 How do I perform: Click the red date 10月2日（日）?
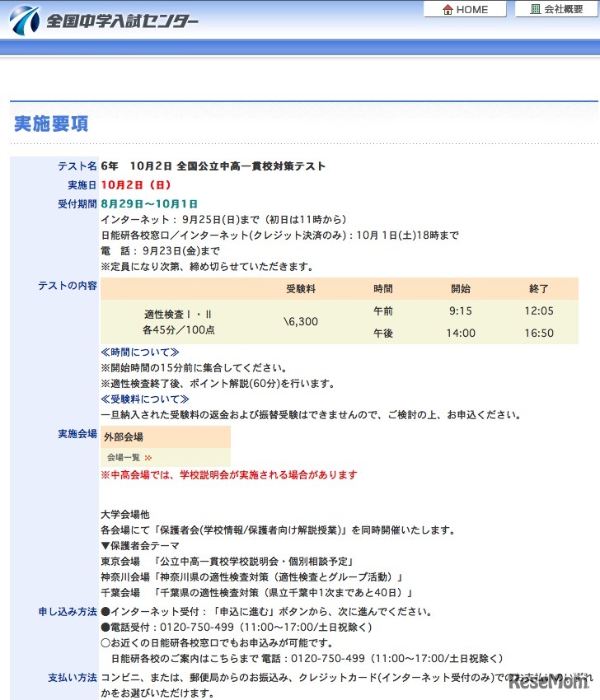(x=135, y=184)
